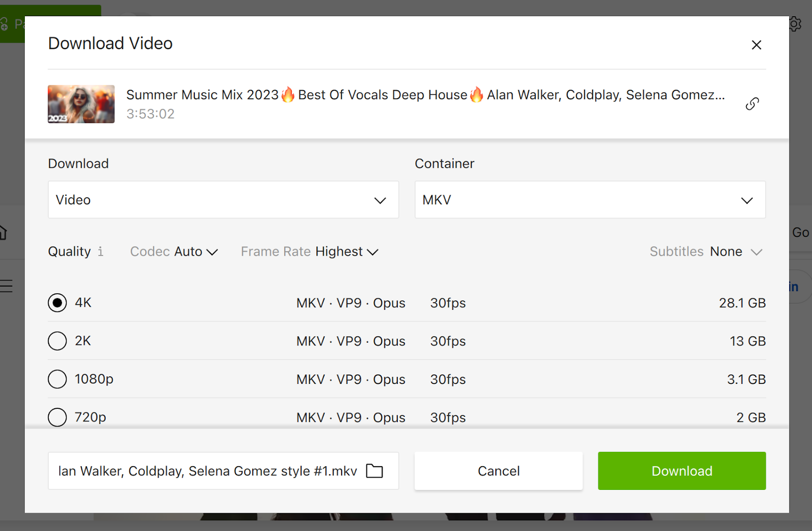This screenshot has width=812, height=531.
Task: Start the download with the green Download button
Action: pos(682,471)
